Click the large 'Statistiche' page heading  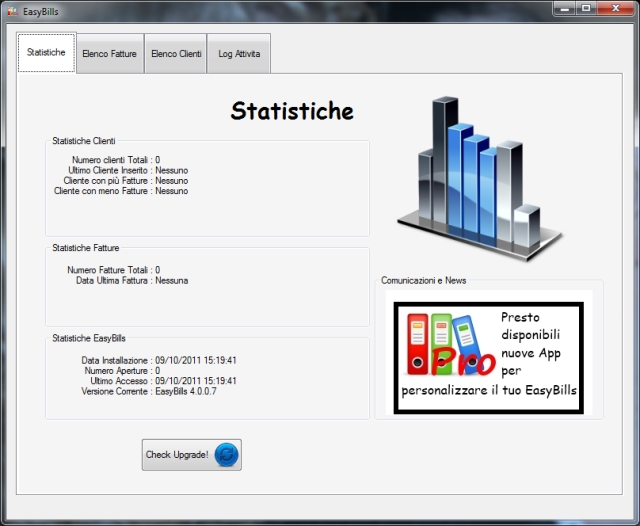click(x=292, y=111)
